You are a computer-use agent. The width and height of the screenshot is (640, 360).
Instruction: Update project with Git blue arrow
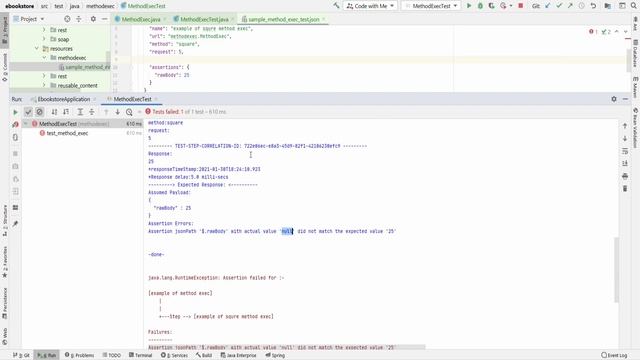(548, 6)
